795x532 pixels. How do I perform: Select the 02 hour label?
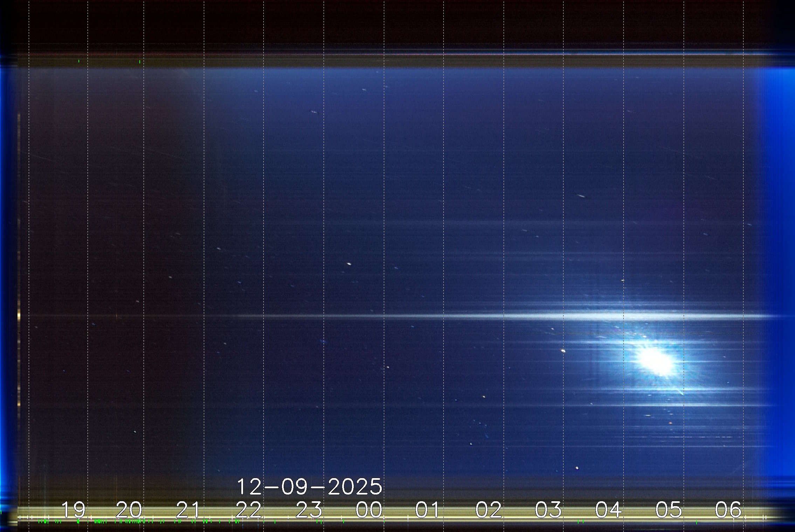(x=489, y=509)
